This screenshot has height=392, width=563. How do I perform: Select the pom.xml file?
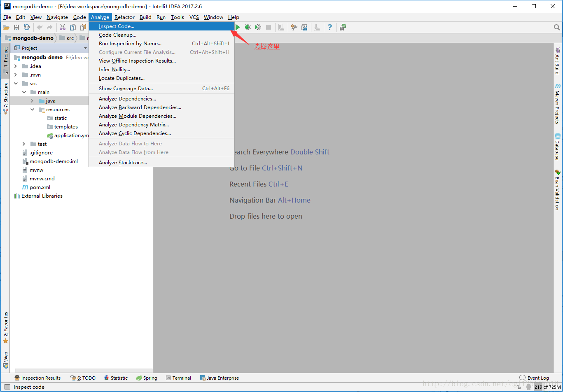point(36,187)
